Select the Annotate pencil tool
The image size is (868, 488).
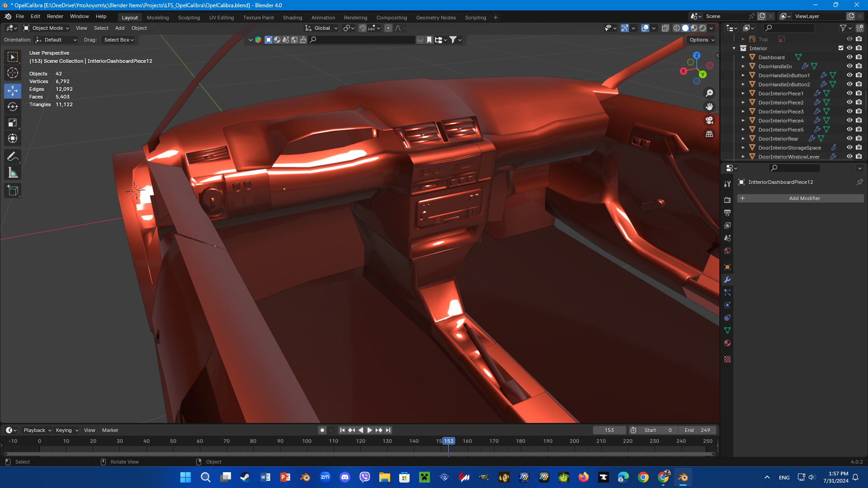(x=13, y=157)
